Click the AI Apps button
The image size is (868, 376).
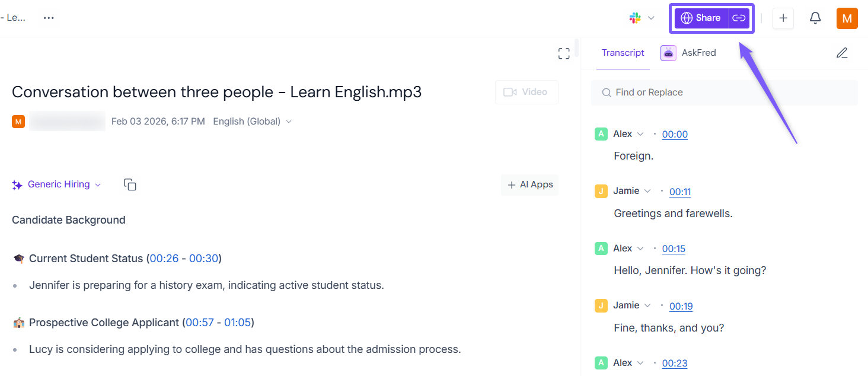point(530,184)
